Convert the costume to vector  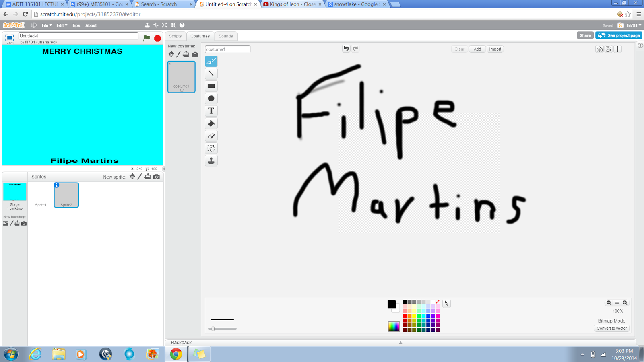pyautogui.click(x=611, y=328)
